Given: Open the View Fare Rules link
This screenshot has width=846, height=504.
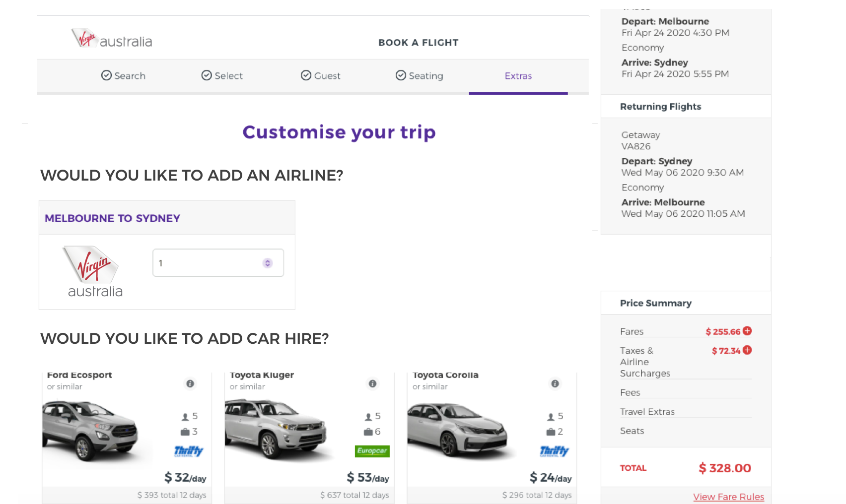Looking at the screenshot, I should [728, 497].
